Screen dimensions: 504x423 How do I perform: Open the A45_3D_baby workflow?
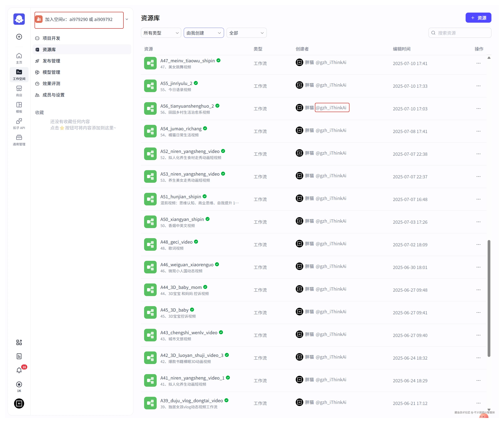(174, 310)
